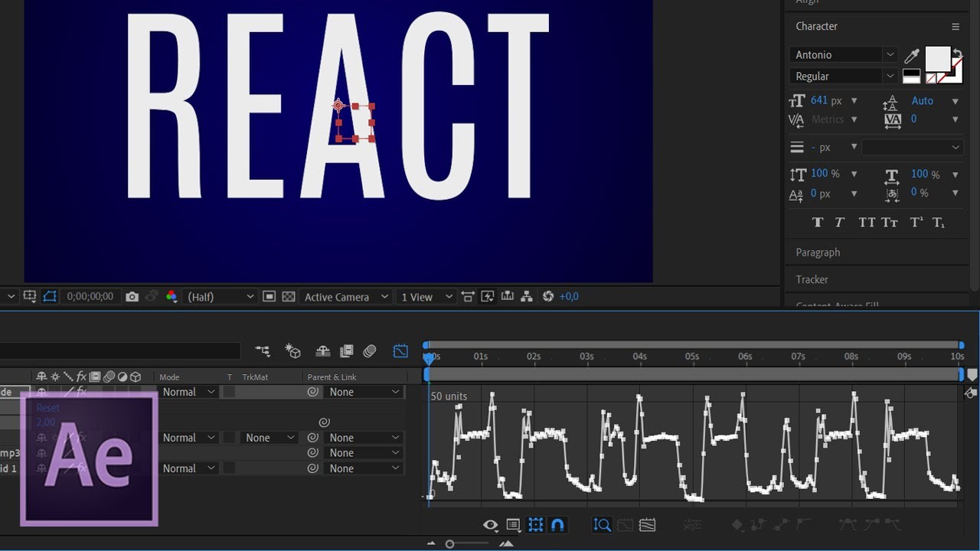Apply Easy Ease to keyframes

pos(848,525)
